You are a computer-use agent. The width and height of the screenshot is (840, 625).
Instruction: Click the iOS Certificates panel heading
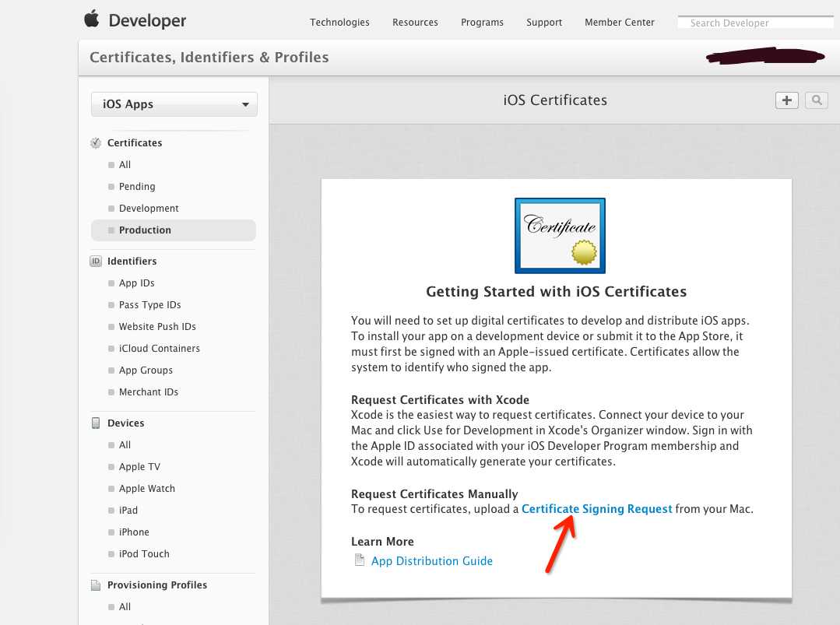tap(555, 100)
